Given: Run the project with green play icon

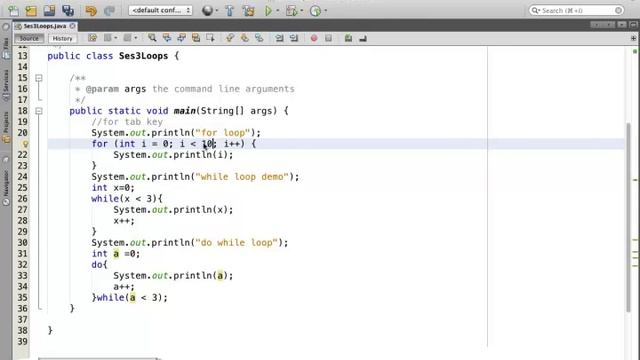Looking at the screenshot, I should click(268, 10).
